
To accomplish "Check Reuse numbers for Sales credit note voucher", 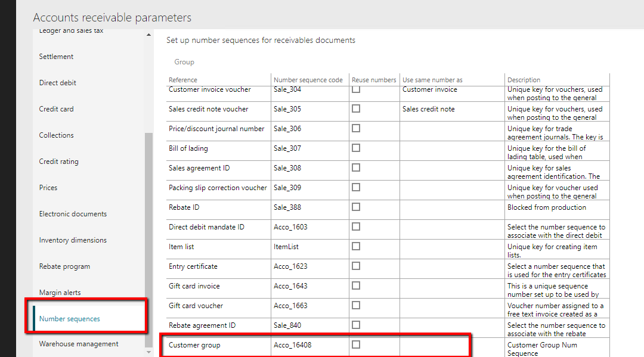I will click(356, 108).
